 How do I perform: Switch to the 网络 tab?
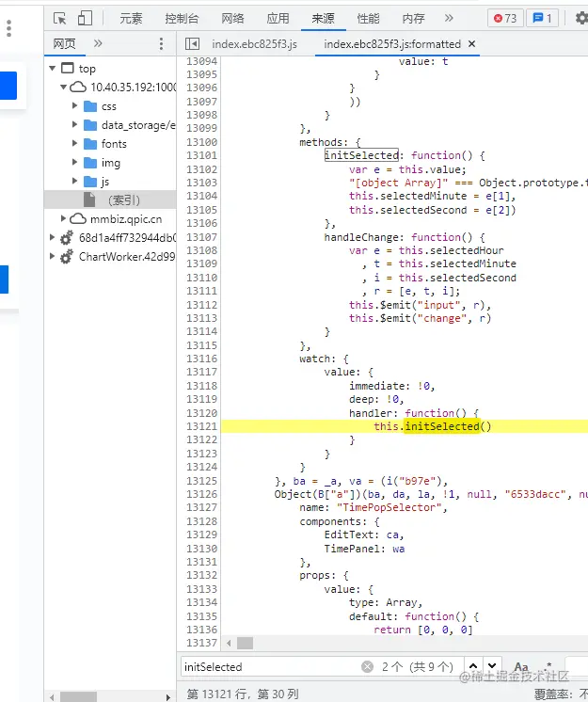coord(232,19)
